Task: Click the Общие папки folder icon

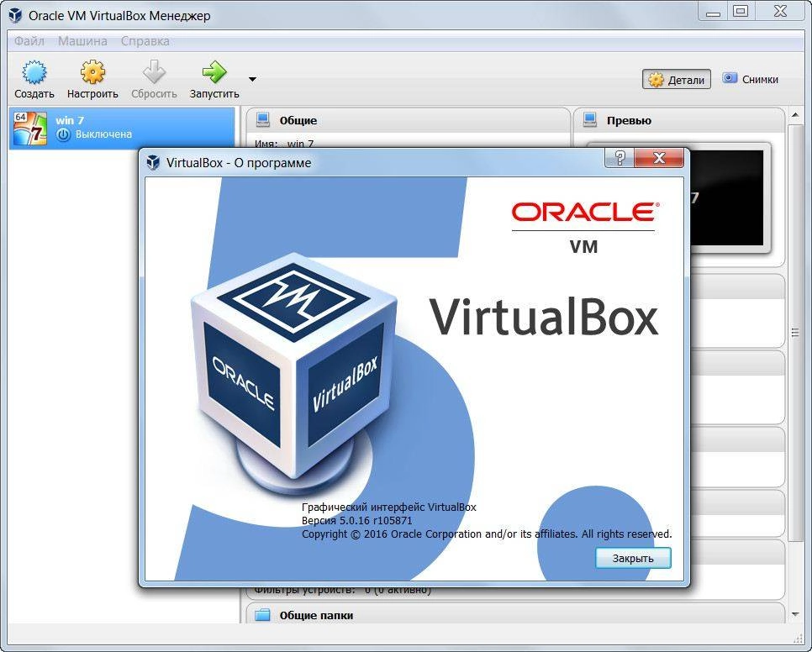Action: 263,615
